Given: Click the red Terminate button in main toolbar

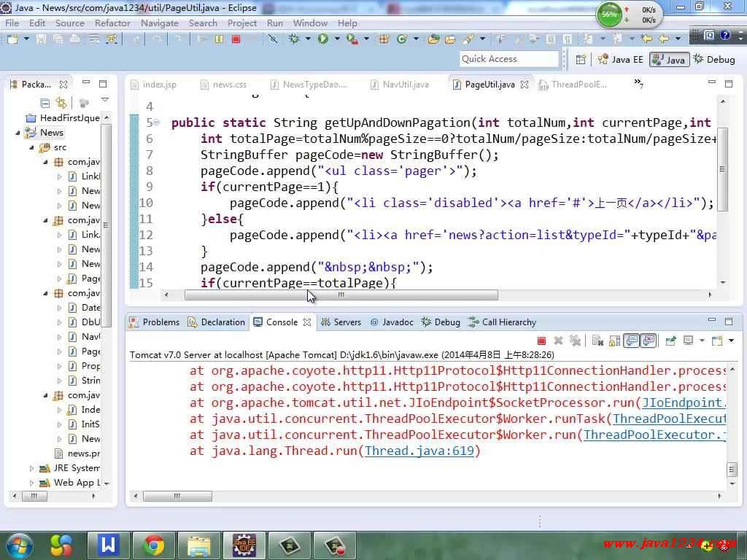Looking at the screenshot, I should click(236, 39).
